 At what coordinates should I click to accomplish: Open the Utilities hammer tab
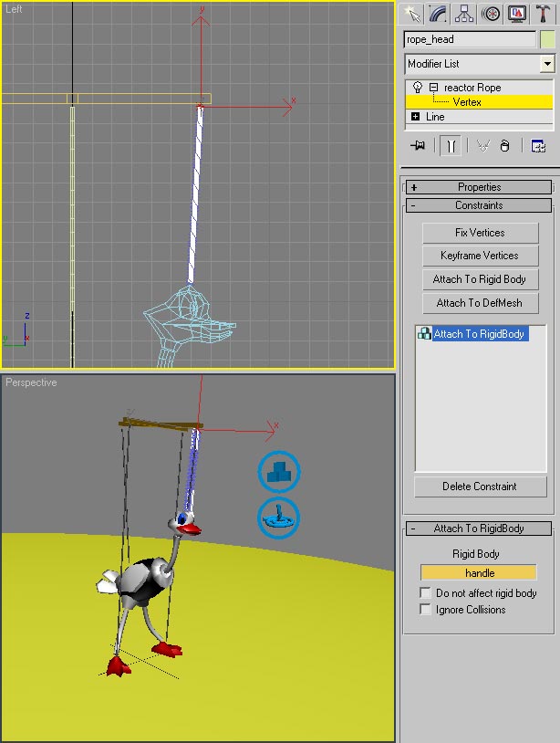pyautogui.click(x=544, y=14)
